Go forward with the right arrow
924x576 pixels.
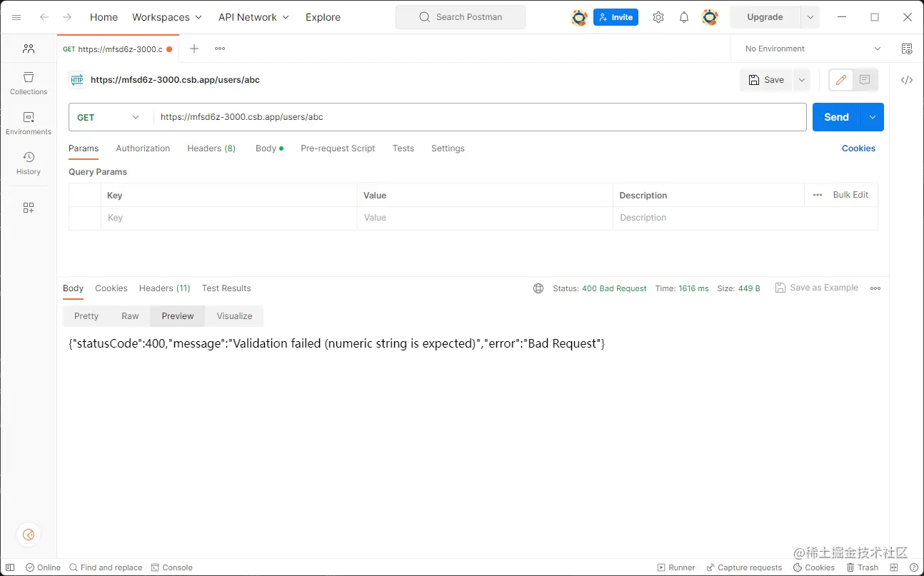pyautogui.click(x=67, y=17)
